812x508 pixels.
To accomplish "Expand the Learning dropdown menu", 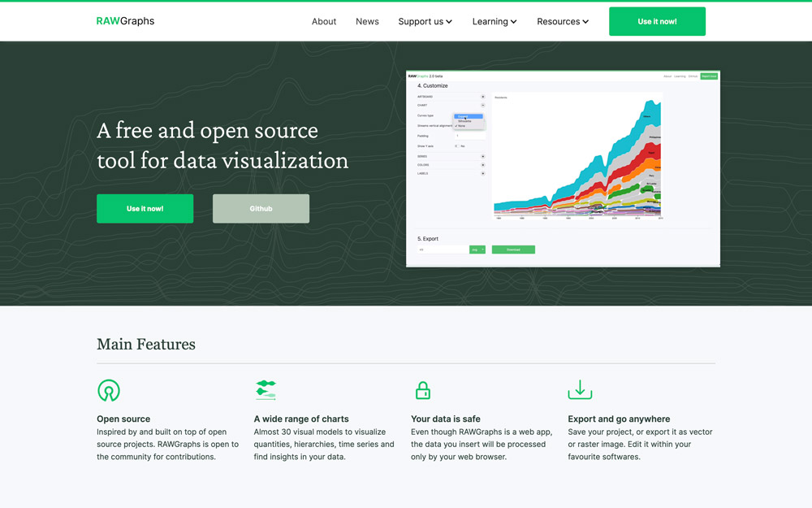I will [495, 21].
